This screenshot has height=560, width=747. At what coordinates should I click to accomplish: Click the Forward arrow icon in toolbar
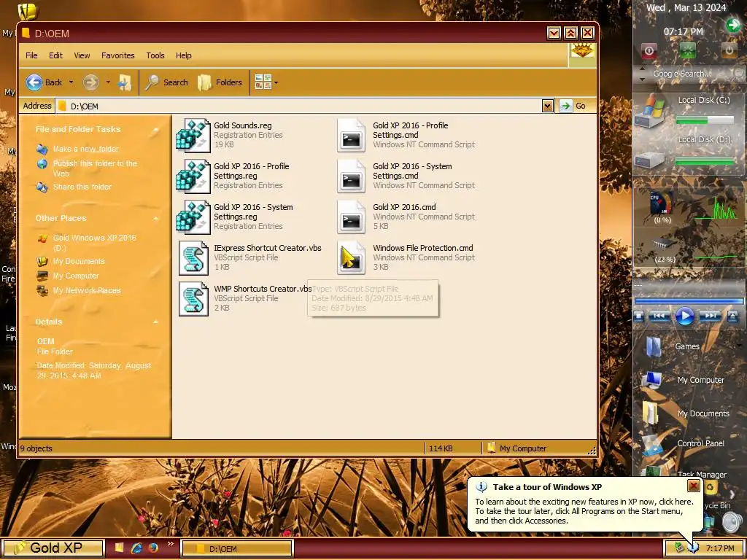tap(91, 82)
